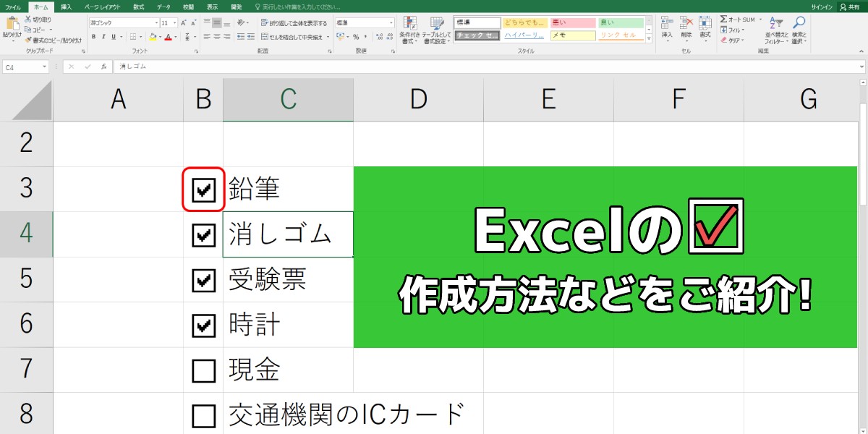Screen dimensions: 868x434
Task: Check the checkbox next to 現金
Action: pyautogui.click(x=205, y=370)
